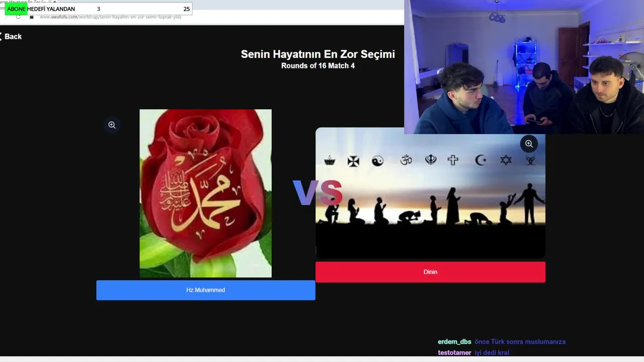The image size is (644, 362).
Task: Click the 'Rounds of 16 Match 4' text
Action: (x=318, y=66)
